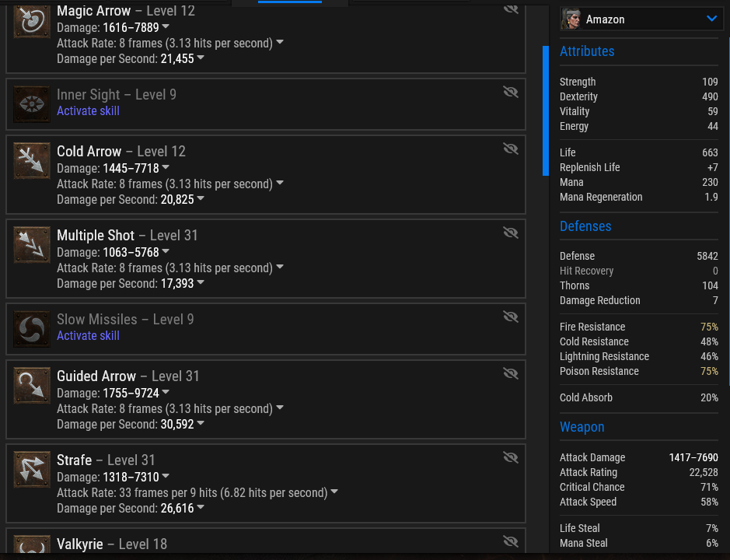
Task: Activate the Inner Sight skill
Action: tap(88, 111)
